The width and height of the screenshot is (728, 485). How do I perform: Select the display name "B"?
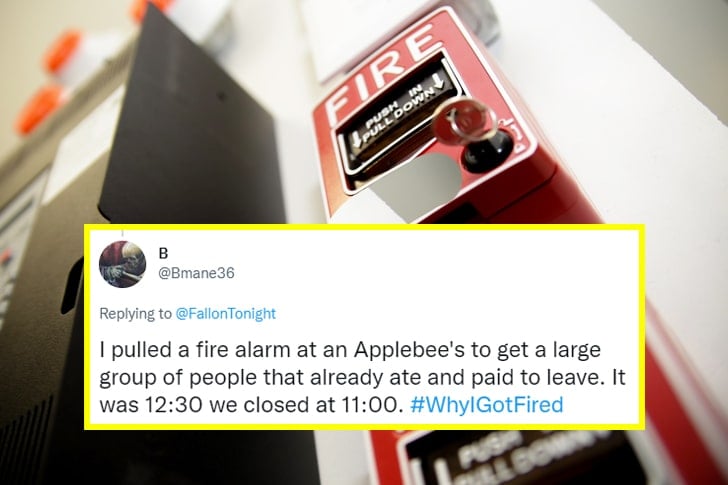(163, 253)
